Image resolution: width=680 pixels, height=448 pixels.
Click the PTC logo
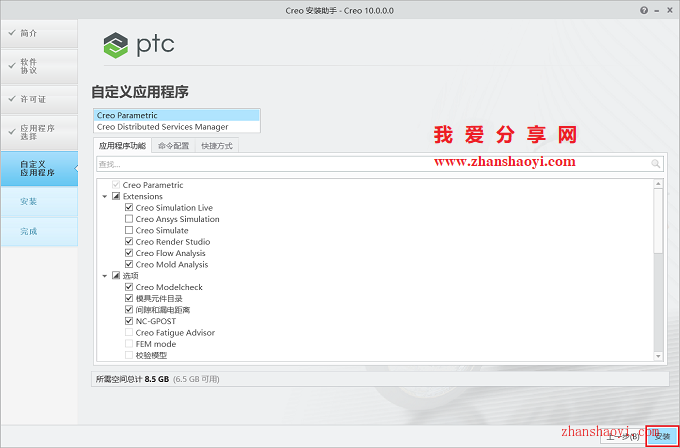pyautogui.click(x=139, y=45)
